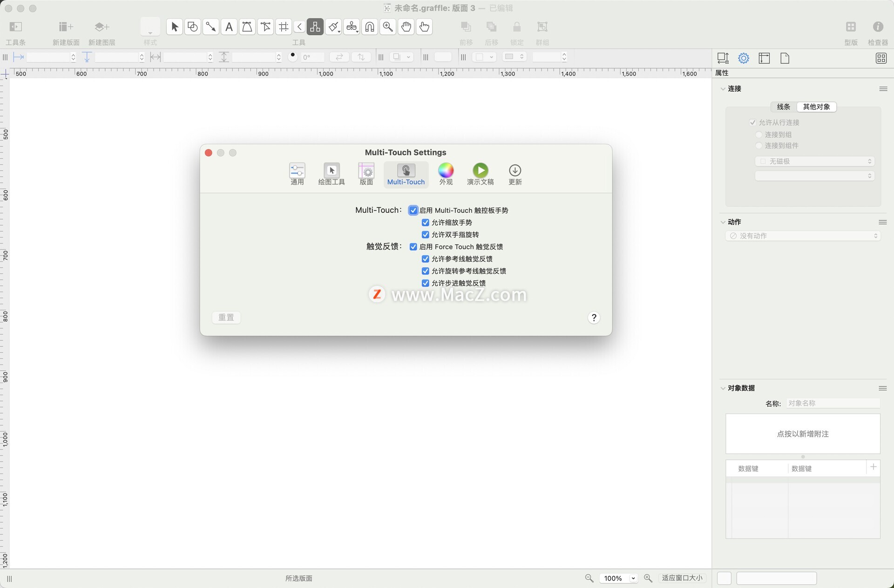894x588 pixels.
Task: Click 点按以新增附注 notes area
Action: [803, 434]
